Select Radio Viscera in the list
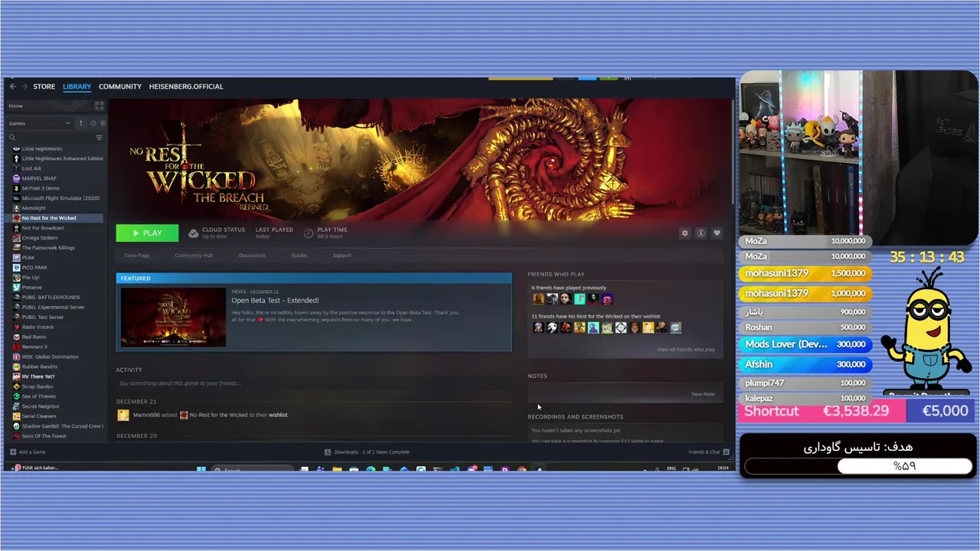980x551 pixels. [x=38, y=327]
